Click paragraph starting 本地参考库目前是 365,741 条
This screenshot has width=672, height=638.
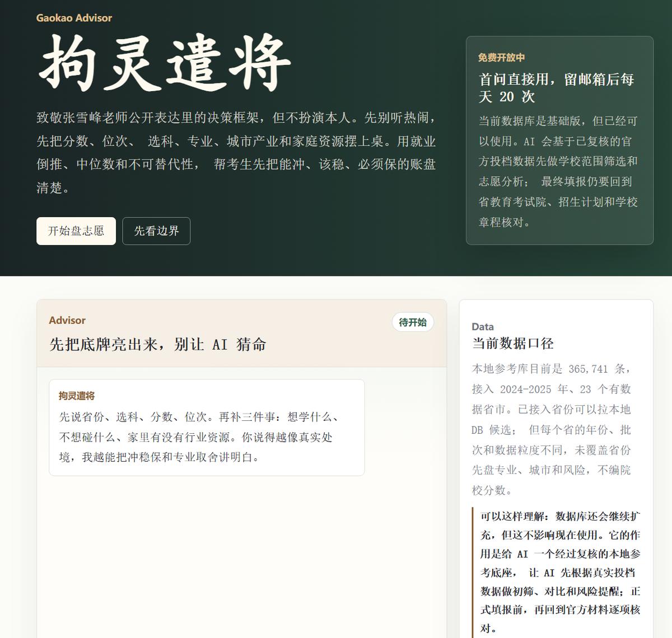553,429
